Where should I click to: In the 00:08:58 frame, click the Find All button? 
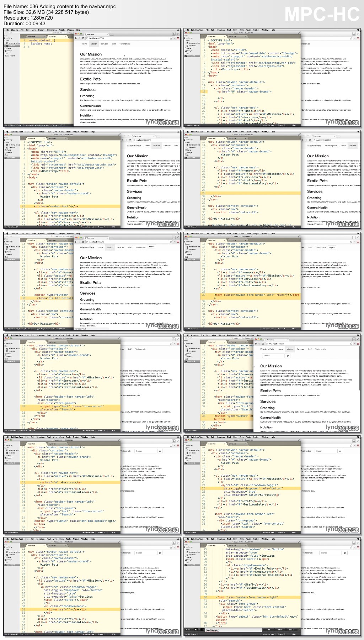pos(292,630)
